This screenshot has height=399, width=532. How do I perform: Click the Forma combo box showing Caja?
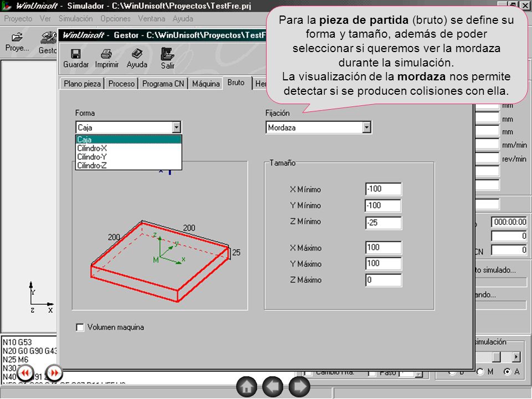[x=128, y=127]
